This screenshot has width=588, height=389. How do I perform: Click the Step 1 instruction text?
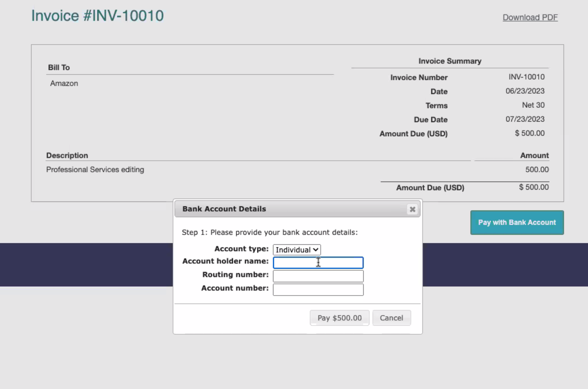tap(270, 232)
